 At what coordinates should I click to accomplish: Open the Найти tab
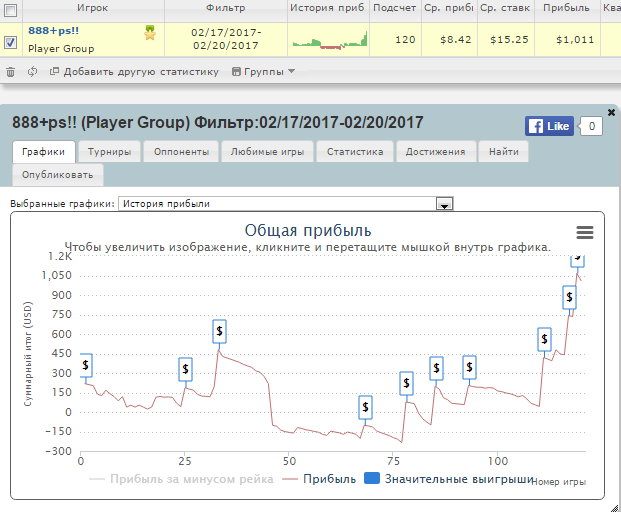(503, 152)
